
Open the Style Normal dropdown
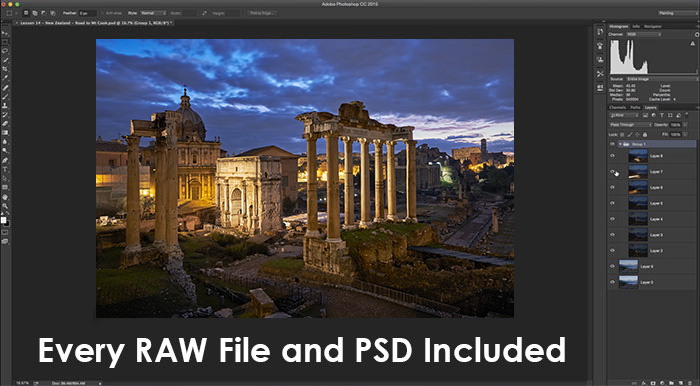[x=153, y=13]
